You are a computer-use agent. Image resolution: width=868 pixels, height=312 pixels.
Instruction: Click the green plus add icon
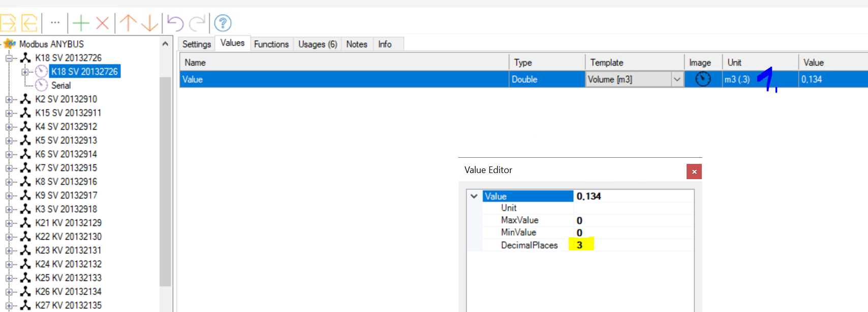(x=81, y=23)
